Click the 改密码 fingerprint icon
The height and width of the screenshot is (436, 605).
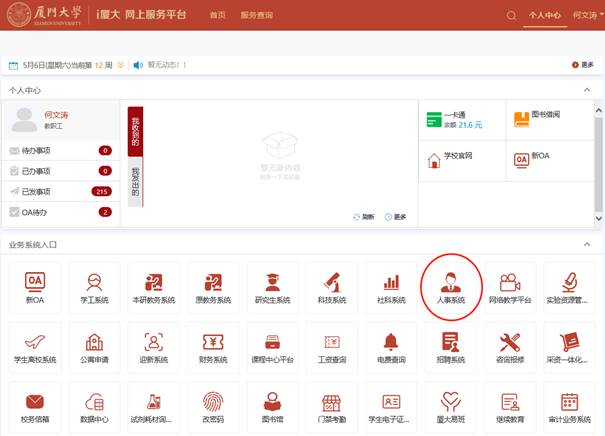pyautogui.click(x=212, y=406)
